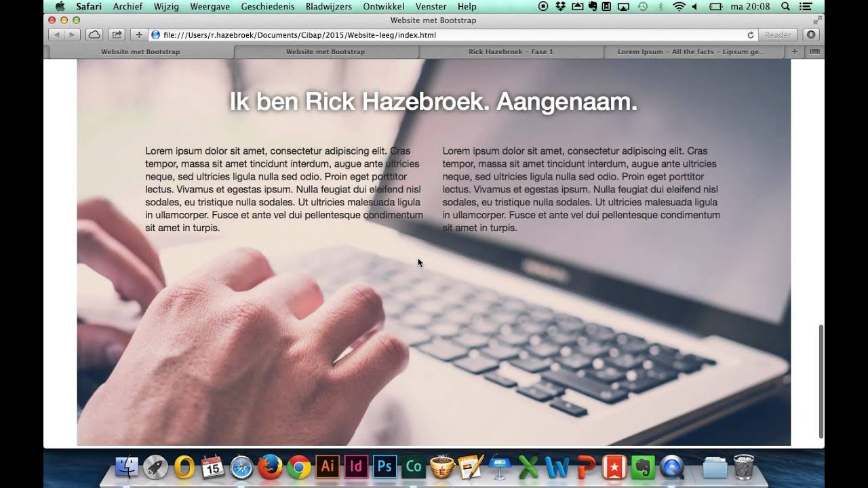
Task: Open the Geschiedenis menu
Action: (269, 6)
